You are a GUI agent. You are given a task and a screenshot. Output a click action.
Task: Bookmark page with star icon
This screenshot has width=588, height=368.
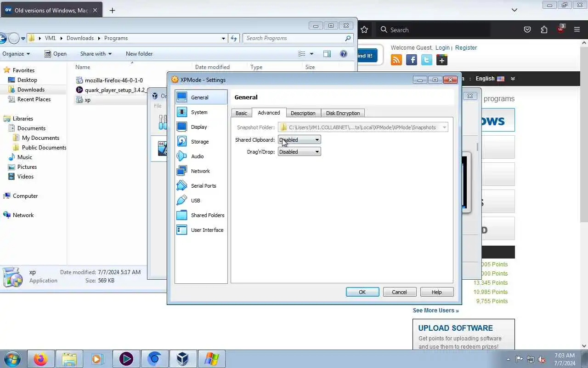click(x=364, y=29)
